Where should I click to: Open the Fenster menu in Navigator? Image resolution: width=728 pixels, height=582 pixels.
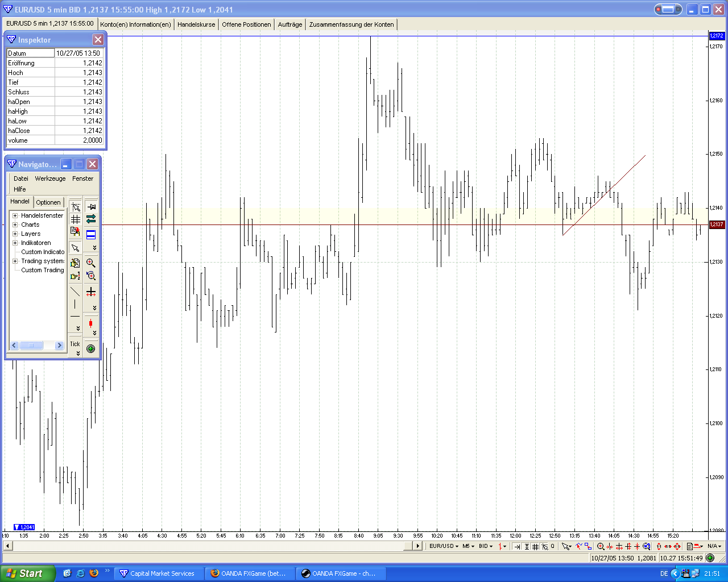82,178
